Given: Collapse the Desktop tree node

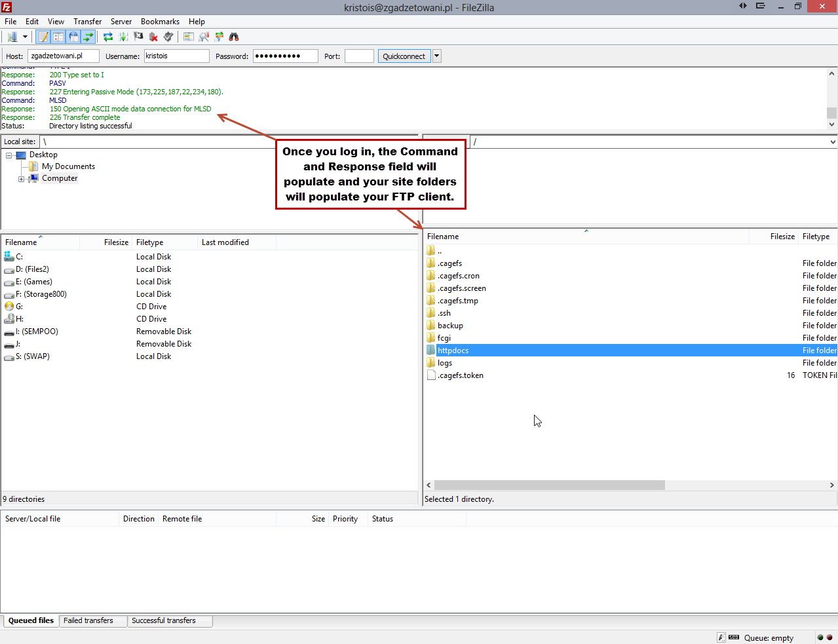Looking at the screenshot, I should coord(9,155).
